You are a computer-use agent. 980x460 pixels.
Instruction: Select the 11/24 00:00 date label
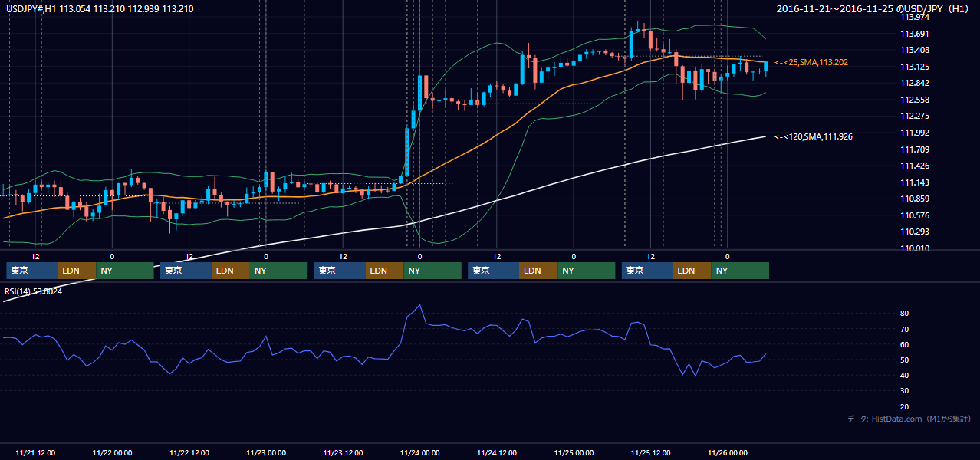(x=420, y=452)
